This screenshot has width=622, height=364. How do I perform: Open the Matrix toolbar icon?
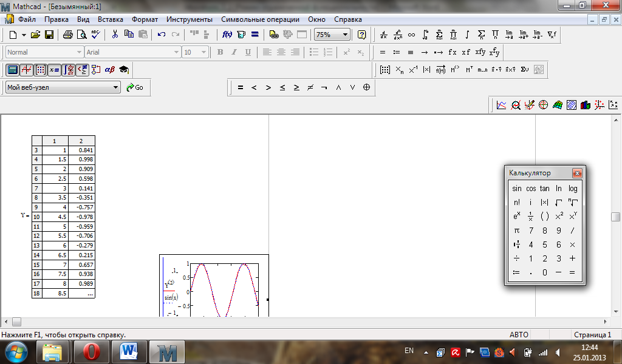[x=41, y=70]
